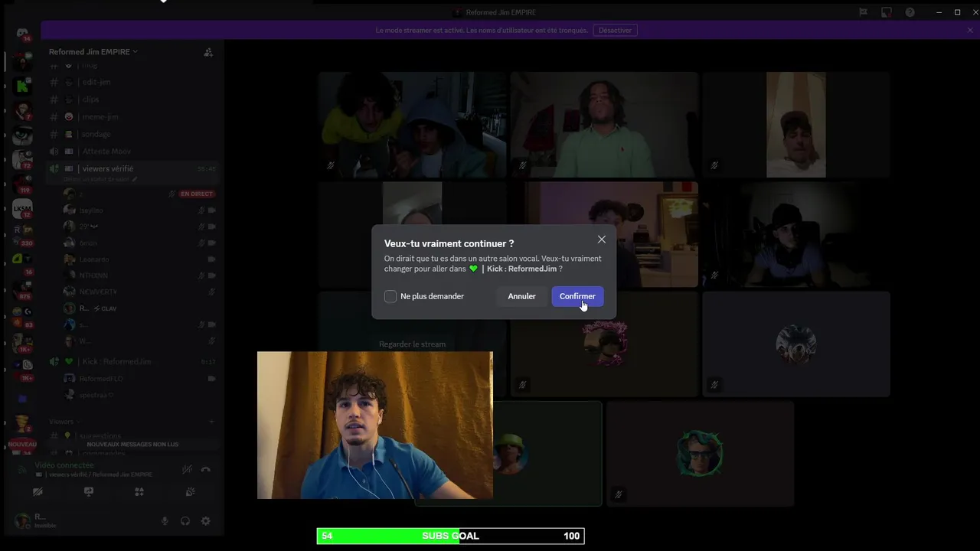Open the activities icon in voice panel

point(139,492)
